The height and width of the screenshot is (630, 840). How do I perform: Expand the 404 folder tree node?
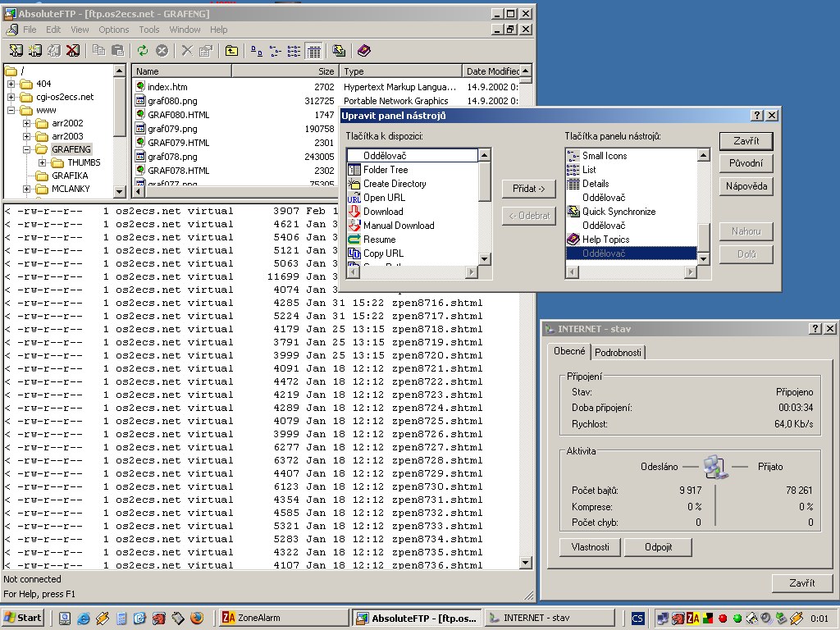tap(11, 84)
